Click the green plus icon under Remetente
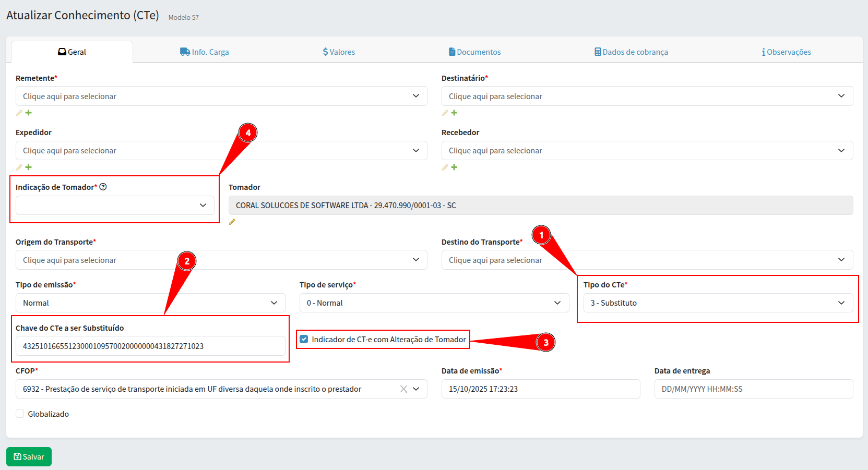This screenshot has width=868, height=470. [x=29, y=113]
